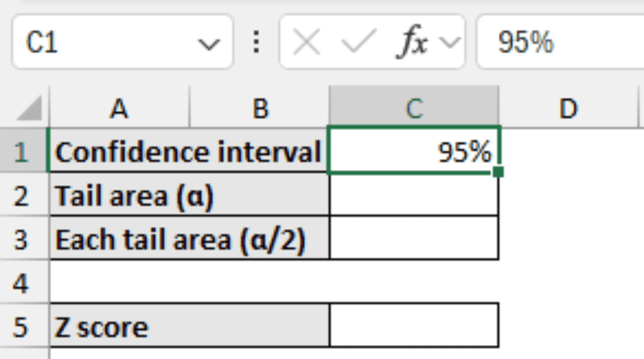Click the Cancel X icon in formula bar

coord(306,42)
